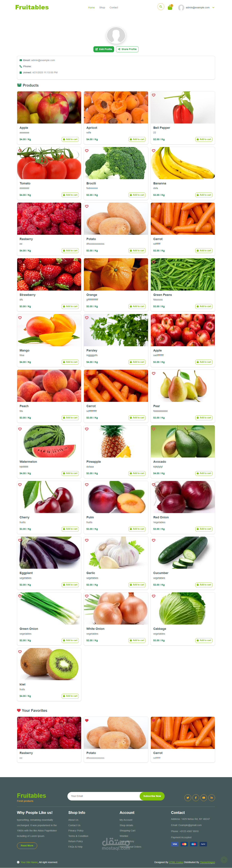232x868 pixels.
Task: Open the kiwi product thumbnail
Action: [49, 664]
